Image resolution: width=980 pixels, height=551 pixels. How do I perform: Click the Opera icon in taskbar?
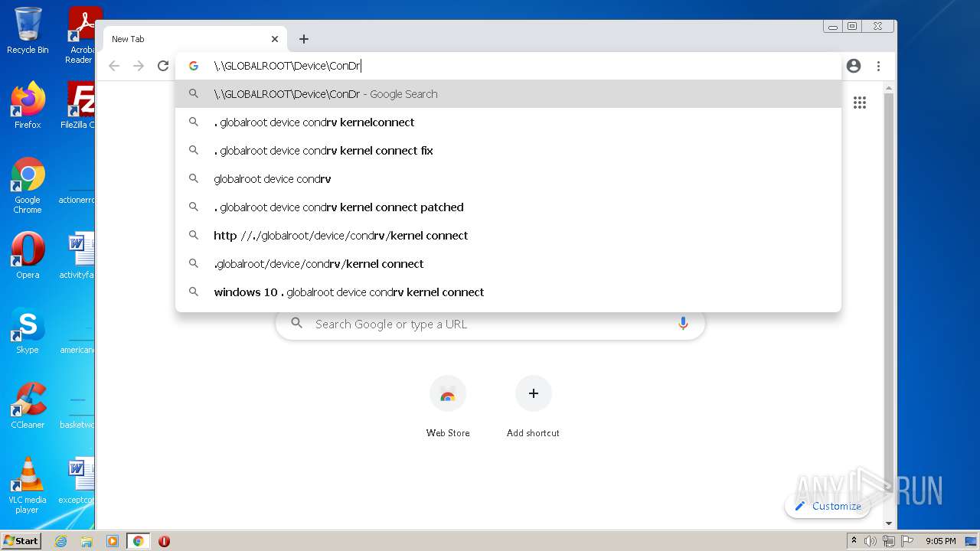164,541
